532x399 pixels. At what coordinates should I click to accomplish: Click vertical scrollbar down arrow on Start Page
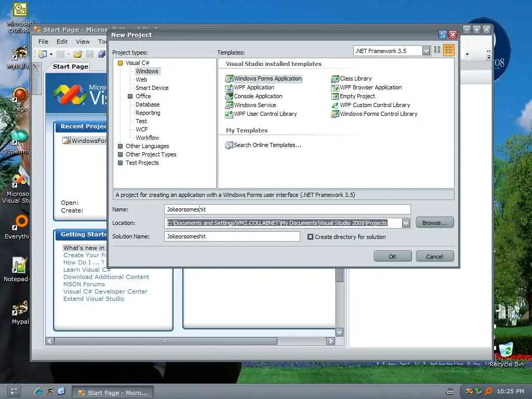click(x=339, y=332)
